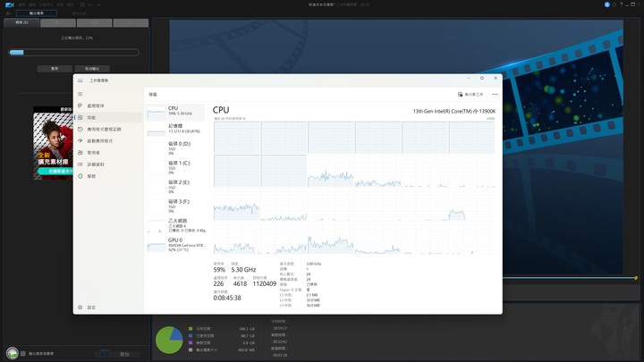This screenshot has height=362, width=644.
Task: Open Processes (處理程序) in Task Manager sidebar
Action: click(x=108, y=105)
